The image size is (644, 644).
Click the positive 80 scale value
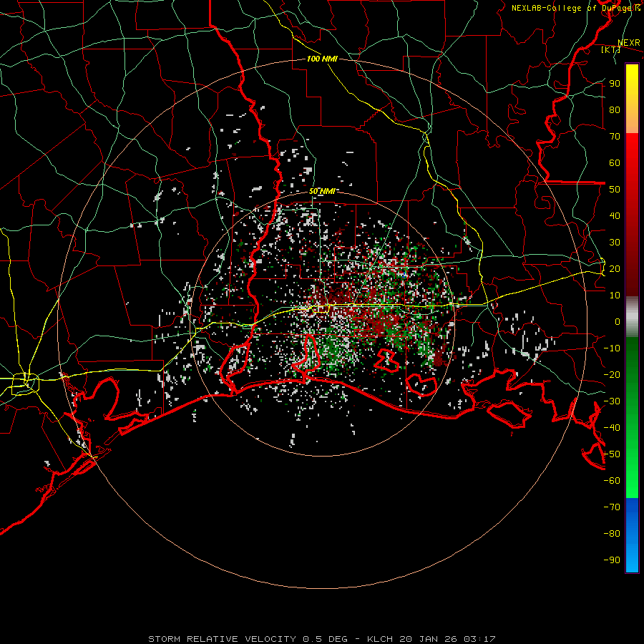pyautogui.click(x=615, y=109)
